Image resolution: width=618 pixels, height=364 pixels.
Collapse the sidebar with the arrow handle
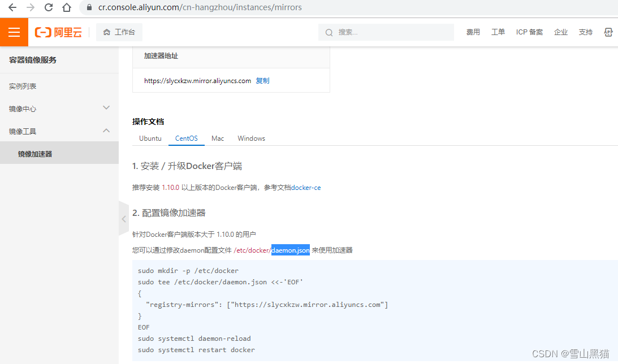tap(124, 219)
